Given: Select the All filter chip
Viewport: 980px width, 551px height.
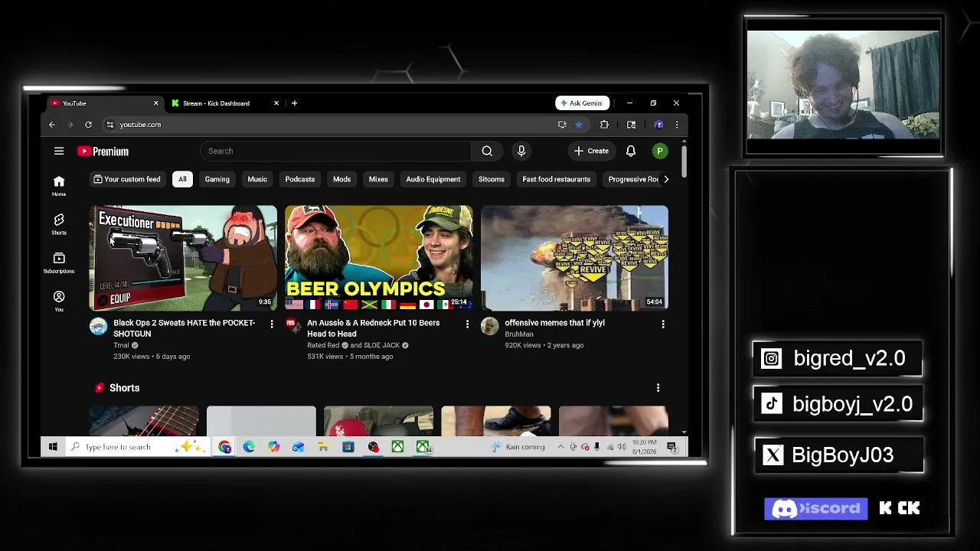Looking at the screenshot, I should tap(182, 179).
